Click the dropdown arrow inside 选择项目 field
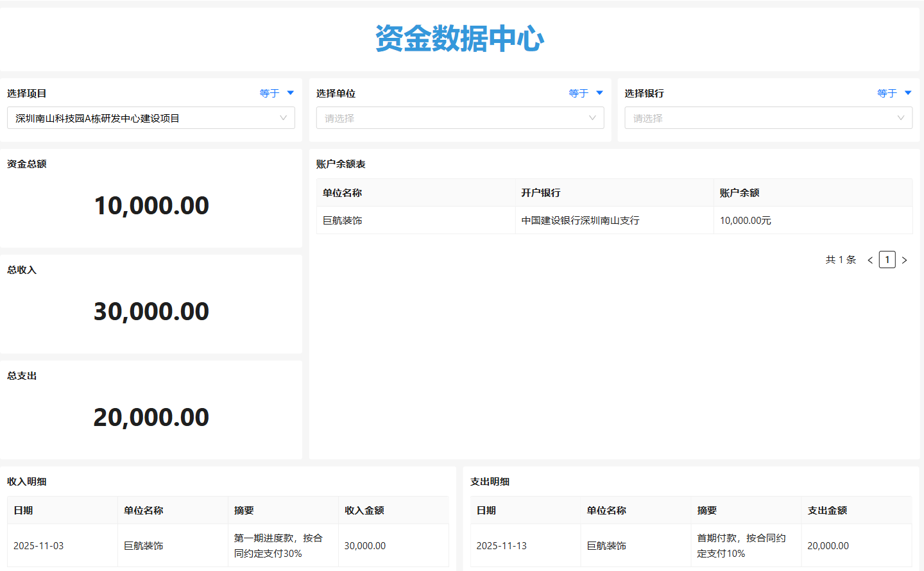This screenshot has height=571, width=924. click(282, 117)
